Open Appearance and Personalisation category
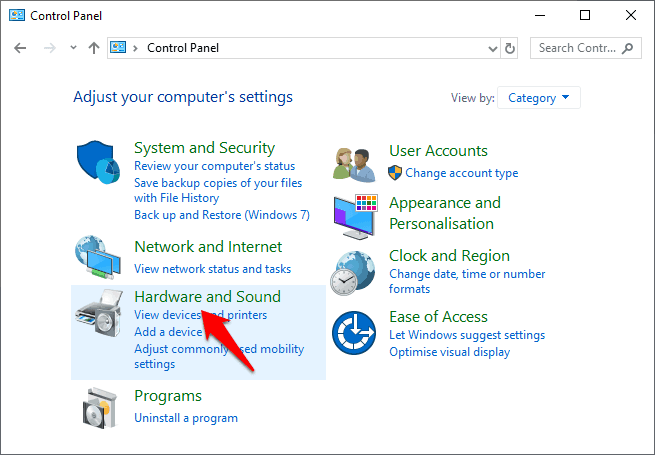 (445, 213)
